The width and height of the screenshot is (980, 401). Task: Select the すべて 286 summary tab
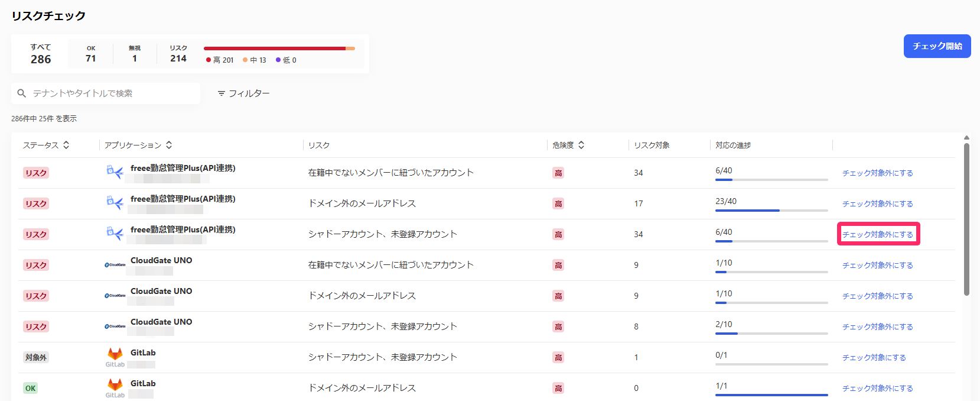(x=41, y=54)
